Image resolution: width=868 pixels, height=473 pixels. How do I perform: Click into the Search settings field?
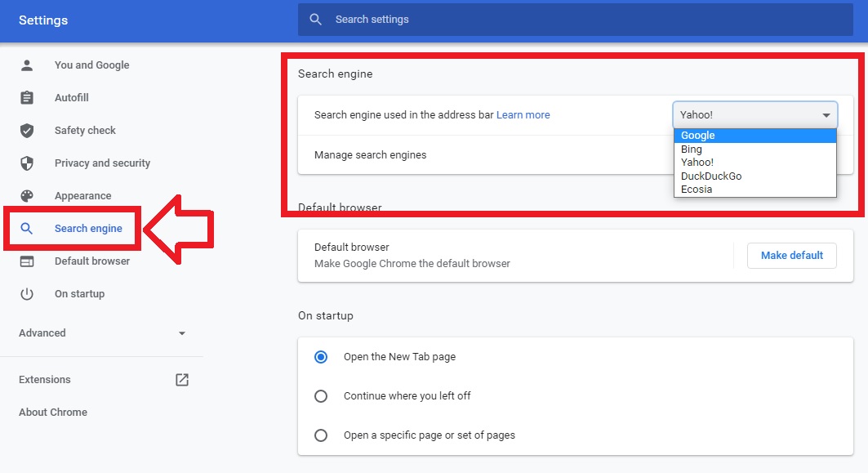(x=575, y=20)
